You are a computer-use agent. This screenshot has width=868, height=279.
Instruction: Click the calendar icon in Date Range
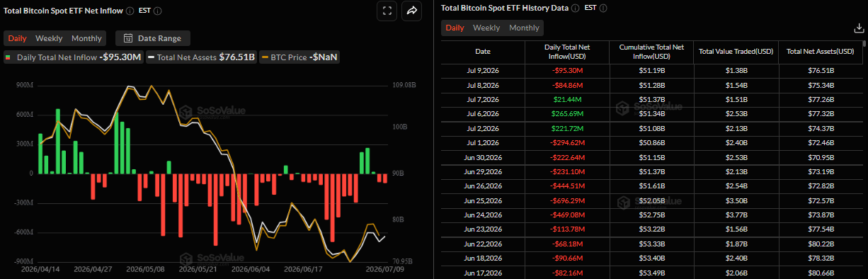[x=128, y=38]
